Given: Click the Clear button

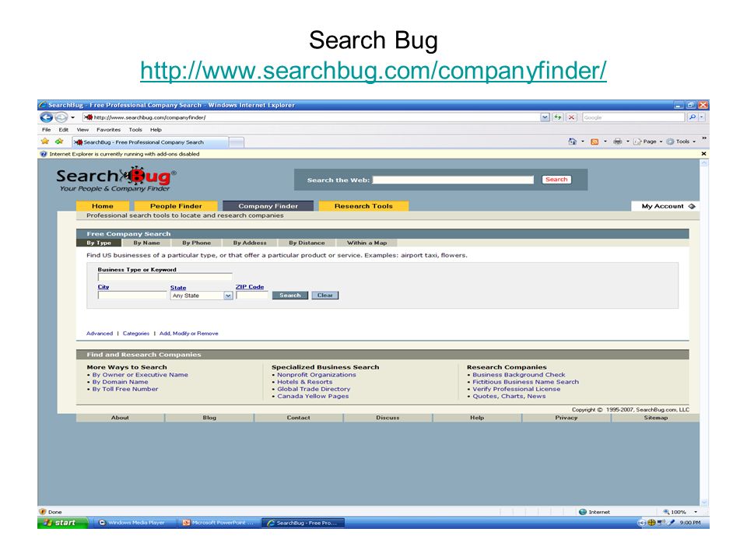Looking at the screenshot, I should coord(325,296).
